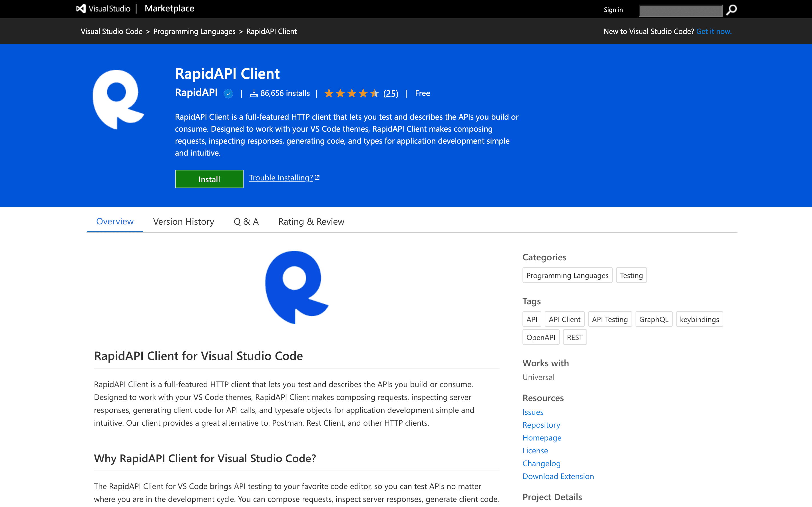Click the green Install button
The width and height of the screenshot is (812, 507).
[209, 179]
